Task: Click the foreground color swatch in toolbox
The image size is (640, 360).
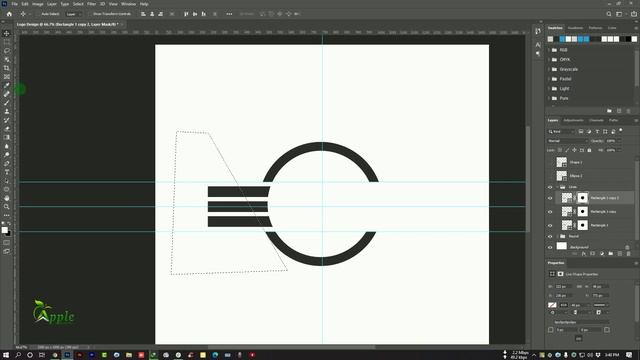Action: click(4, 230)
